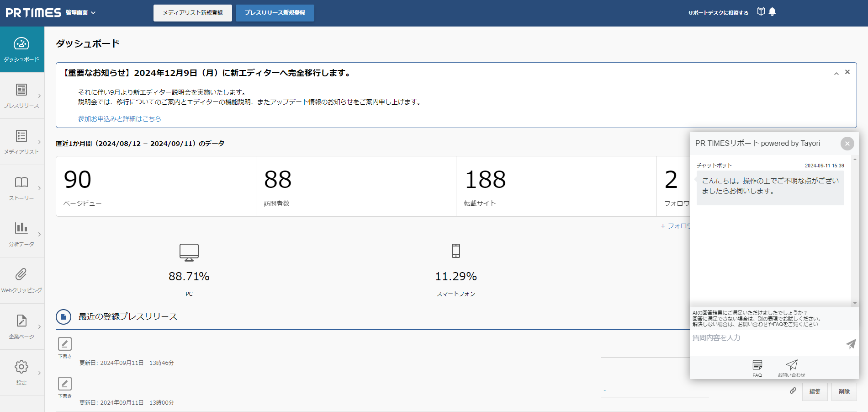Image resolution: width=868 pixels, height=412 pixels.
Task: Click the お問い合わせ contact icon in chat
Action: pos(791,365)
